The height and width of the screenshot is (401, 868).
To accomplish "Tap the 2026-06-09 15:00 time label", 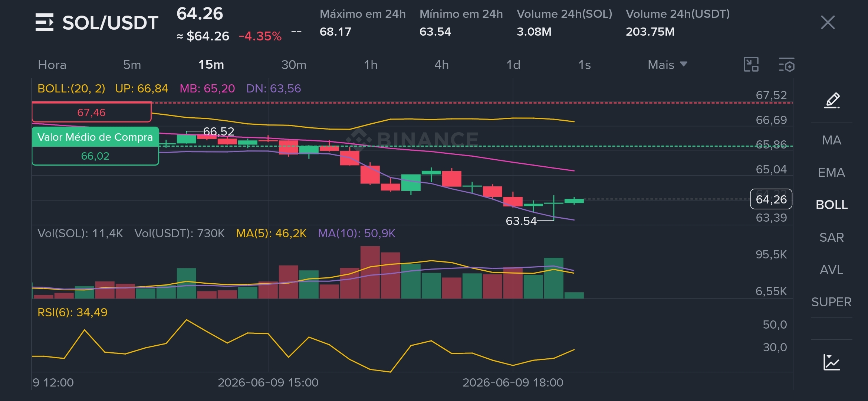I will click(x=268, y=382).
